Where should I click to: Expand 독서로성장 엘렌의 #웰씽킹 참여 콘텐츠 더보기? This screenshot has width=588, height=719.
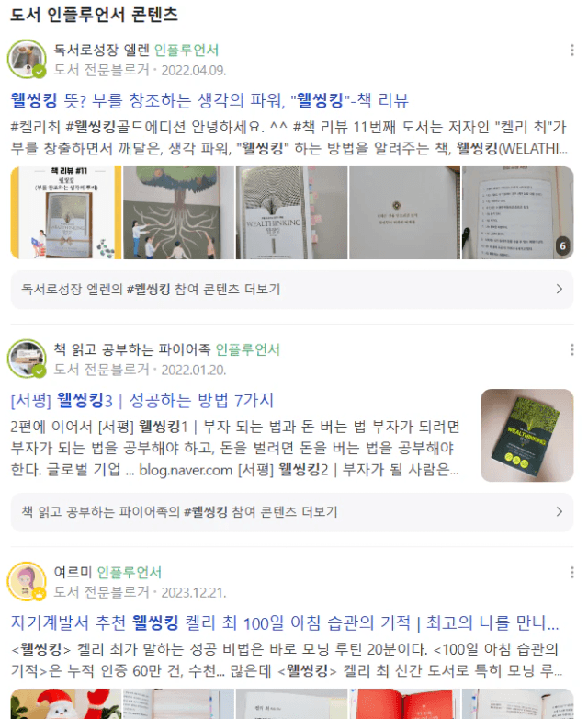[292, 290]
